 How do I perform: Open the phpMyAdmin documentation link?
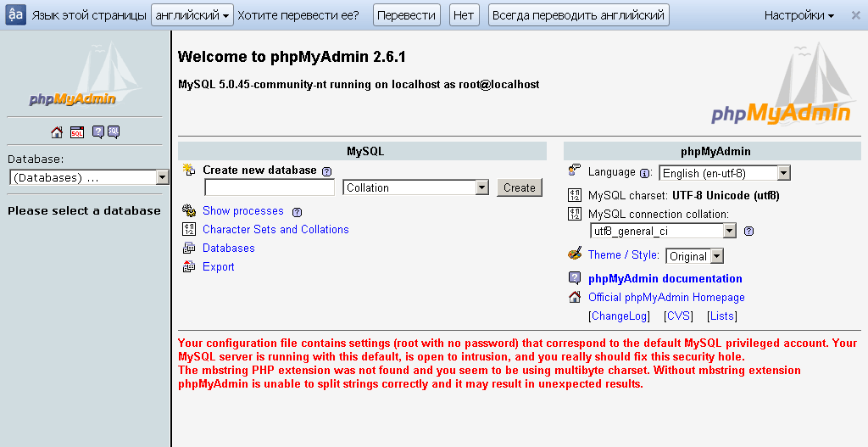point(665,278)
